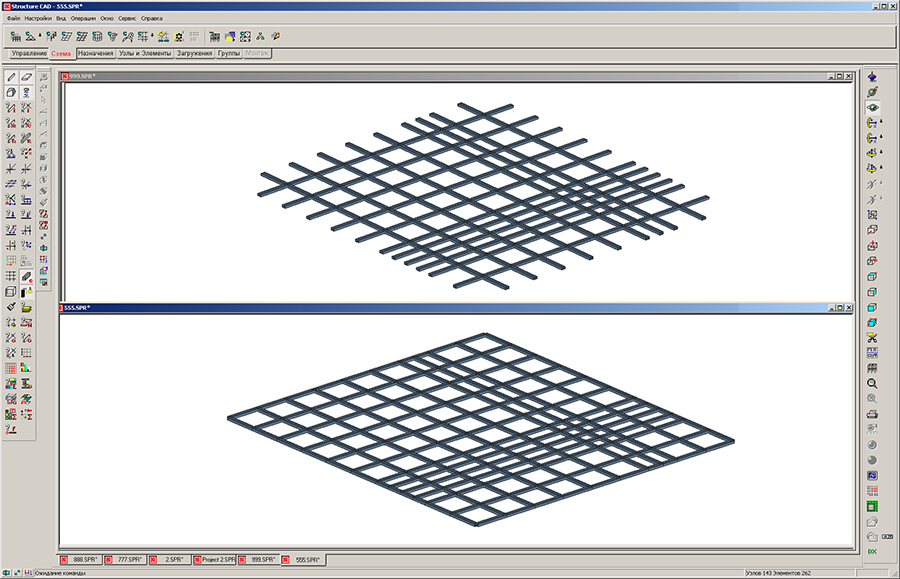The width and height of the screenshot is (900, 579).
Task: Switch to the Загружения tab
Action: [x=194, y=53]
